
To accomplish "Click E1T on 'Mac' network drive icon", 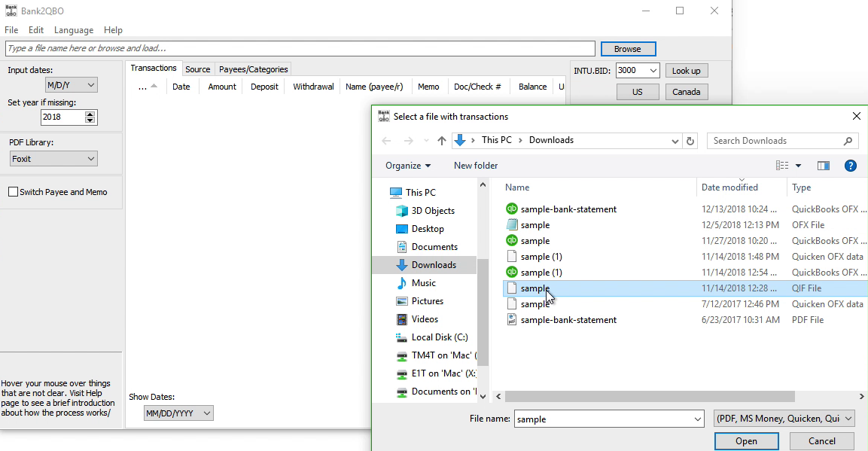I will click(x=402, y=374).
